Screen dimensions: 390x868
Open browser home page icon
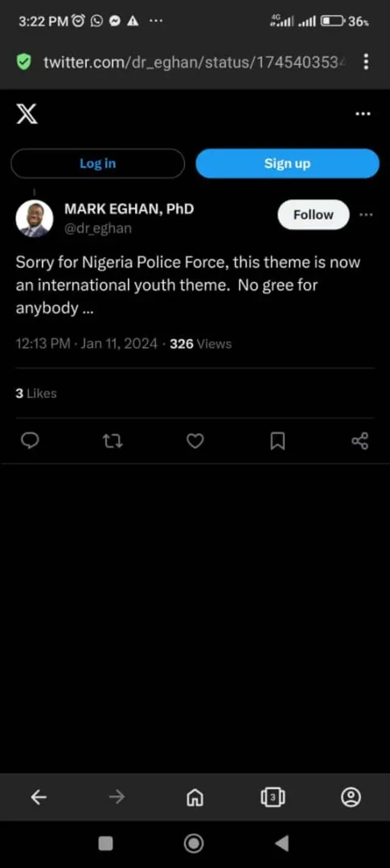(x=194, y=797)
